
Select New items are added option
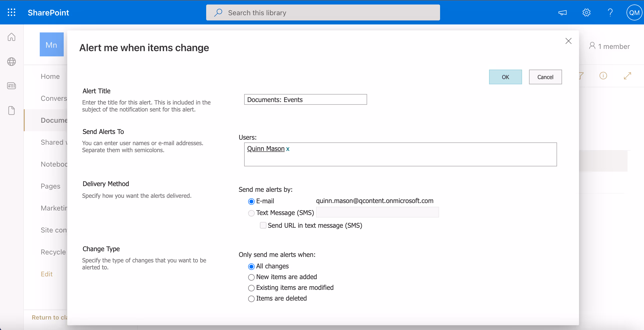tap(251, 277)
